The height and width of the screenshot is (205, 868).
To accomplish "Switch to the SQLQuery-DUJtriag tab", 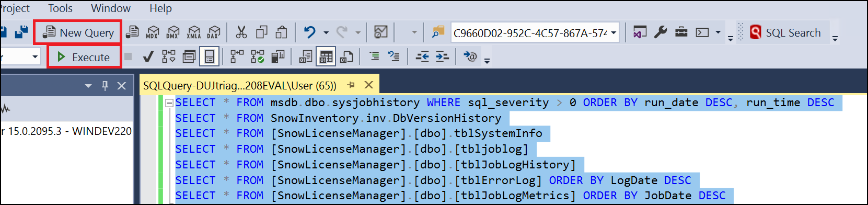I will pyautogui.click(x=240, y=85).
